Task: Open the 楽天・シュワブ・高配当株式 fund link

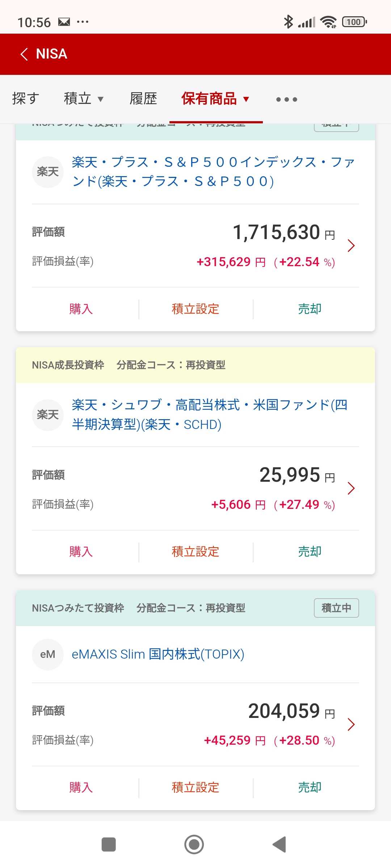Action: (x=209, y=414)
